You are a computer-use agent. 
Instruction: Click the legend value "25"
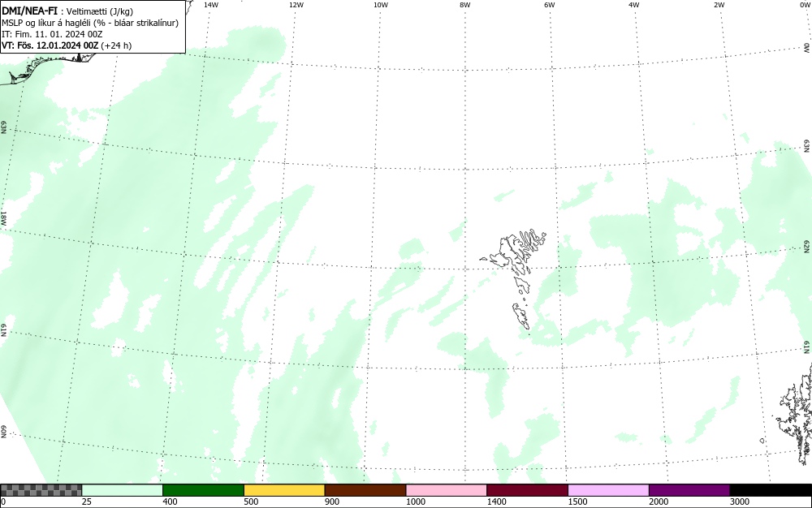[87, 502]
